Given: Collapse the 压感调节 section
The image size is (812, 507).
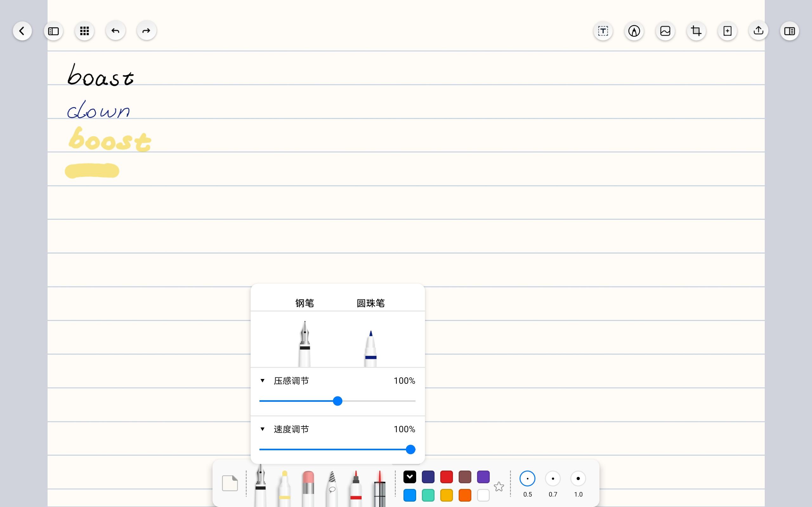Looking at the screenshot, I should click(263, 381).
